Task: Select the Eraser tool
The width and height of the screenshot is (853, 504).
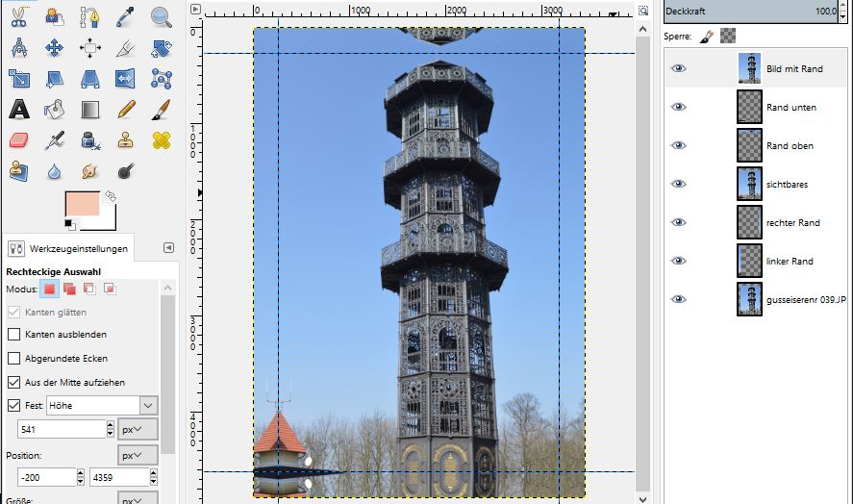Action: coord(18,140)
